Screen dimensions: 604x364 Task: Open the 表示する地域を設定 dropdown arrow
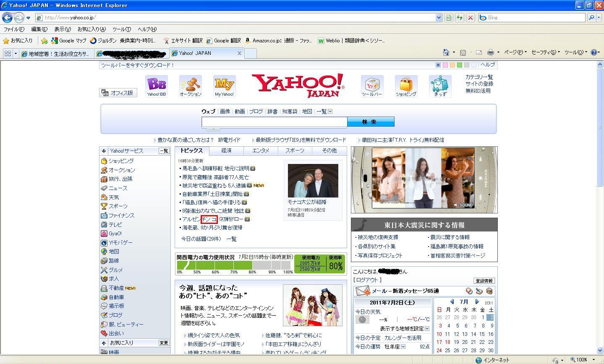point(427,329)
